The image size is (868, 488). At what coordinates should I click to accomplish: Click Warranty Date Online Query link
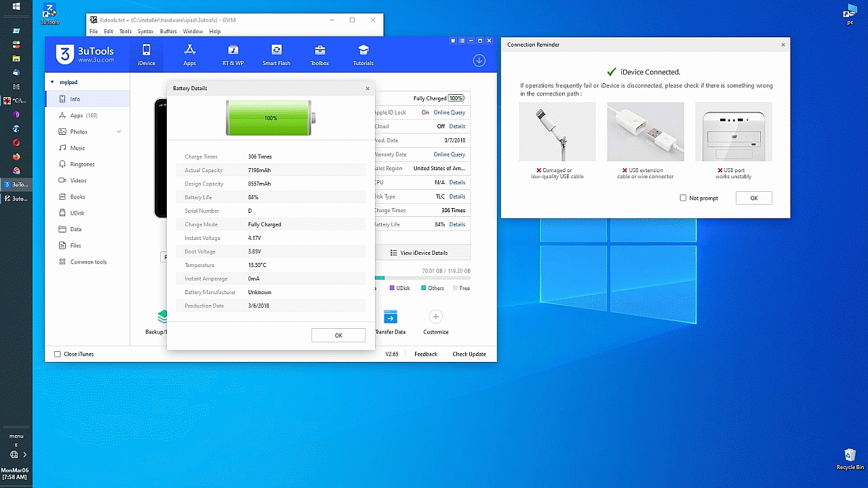click(450, 155)
